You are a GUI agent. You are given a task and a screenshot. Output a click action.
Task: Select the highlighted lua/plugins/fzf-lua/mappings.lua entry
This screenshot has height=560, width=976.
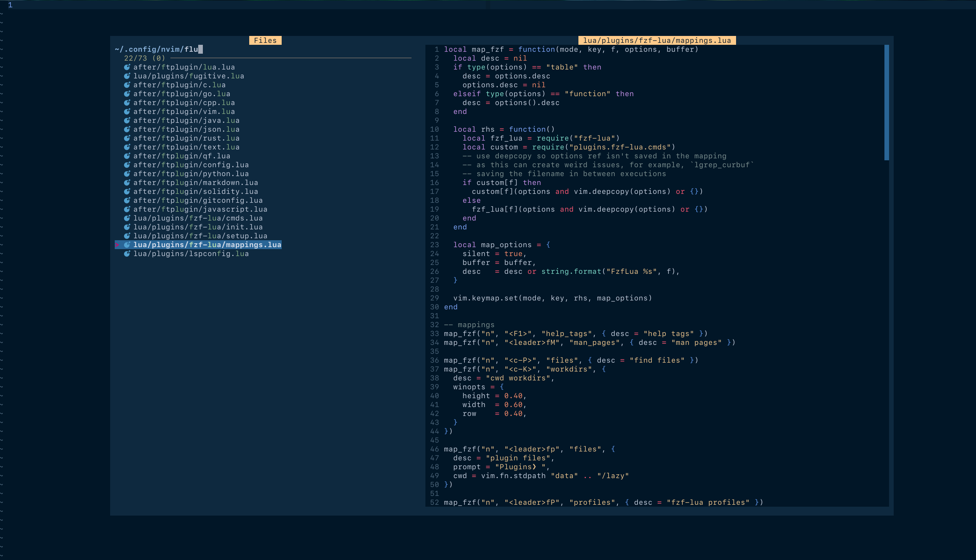[207, 244]
